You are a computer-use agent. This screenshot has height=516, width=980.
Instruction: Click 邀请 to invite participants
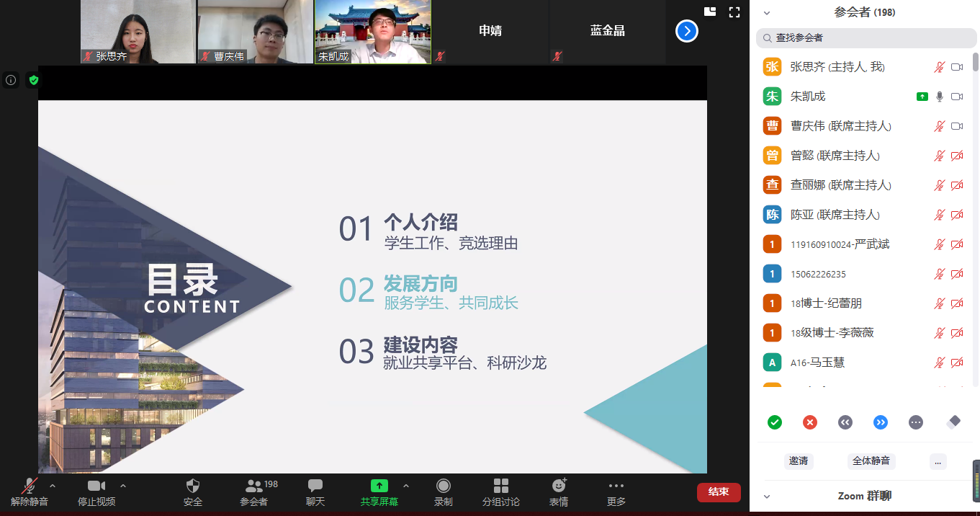pyautogui.click(x=798, y=462)
